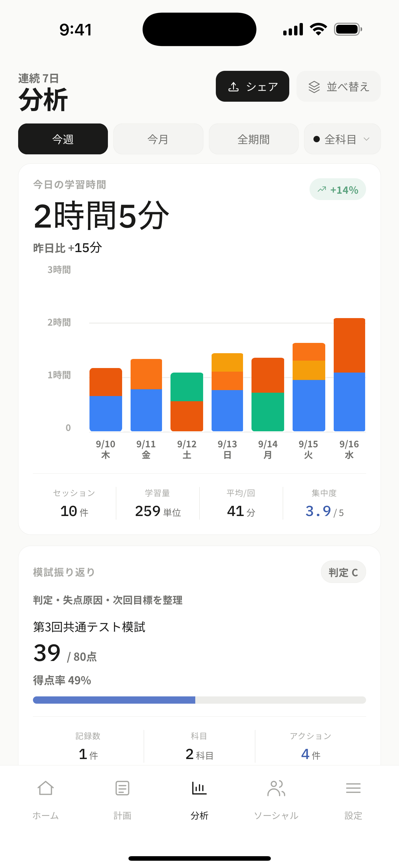Tap the 記録数 1 件 stat

[x=88, y=746]
